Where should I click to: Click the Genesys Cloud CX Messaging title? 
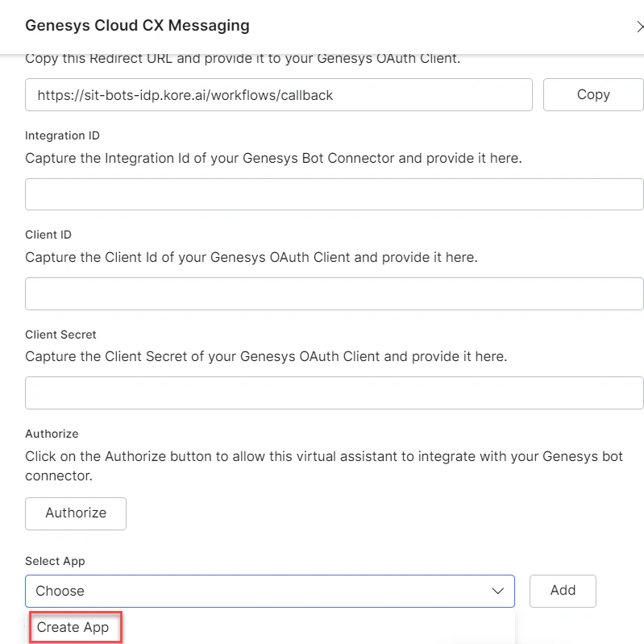[x=137, y=26]
